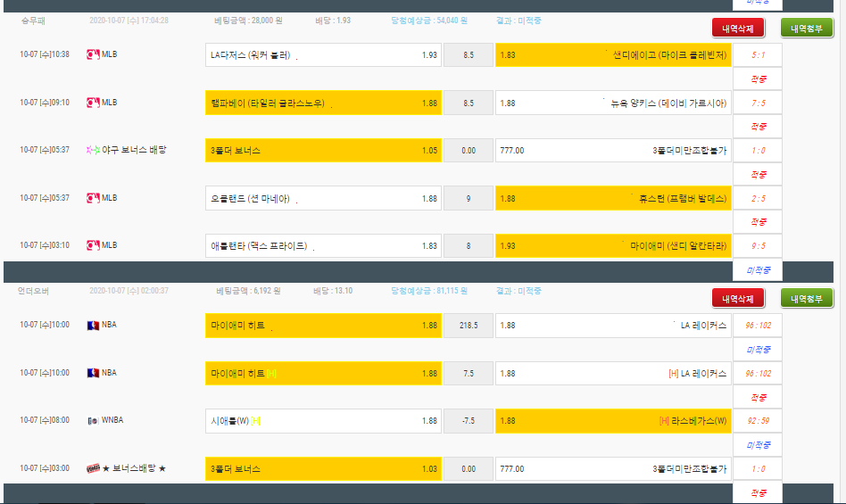Click the 야구 보너스 배당 star icon
This screenshot has height=504, width=846.
point(92,150)
